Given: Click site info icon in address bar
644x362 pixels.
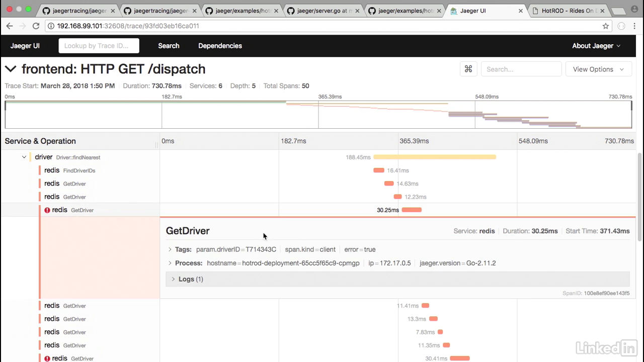Looking at the screenshot, I should click(x=51, y=26).
